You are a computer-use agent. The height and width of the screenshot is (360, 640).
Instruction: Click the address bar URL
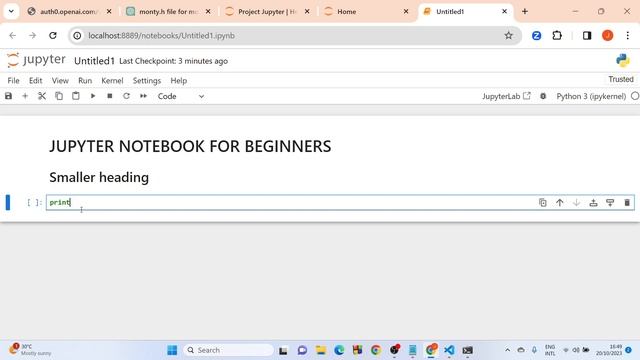point(162,36)
